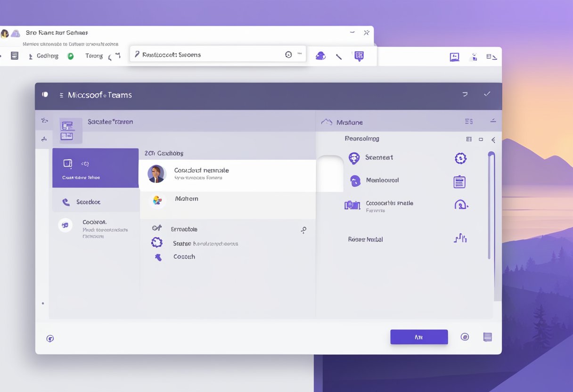Image resolution: width=573 pixels, height=392 pixels.
Task: Toggle the white circle in Microsoft Teams header
Action: (x=45, y=94)
